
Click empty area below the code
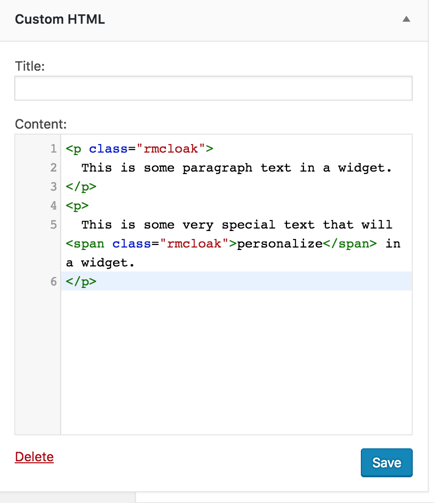click(237, 362)
